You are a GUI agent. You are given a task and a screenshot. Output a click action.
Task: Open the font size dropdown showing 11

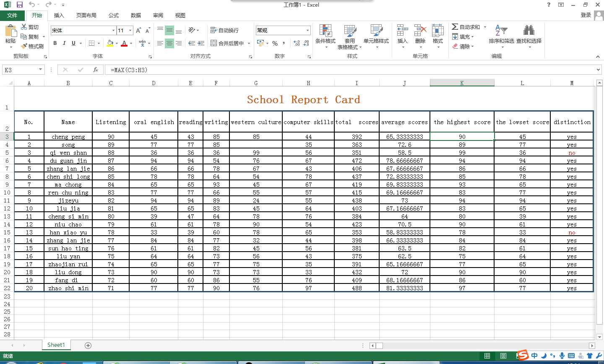(x=130, y=31)
